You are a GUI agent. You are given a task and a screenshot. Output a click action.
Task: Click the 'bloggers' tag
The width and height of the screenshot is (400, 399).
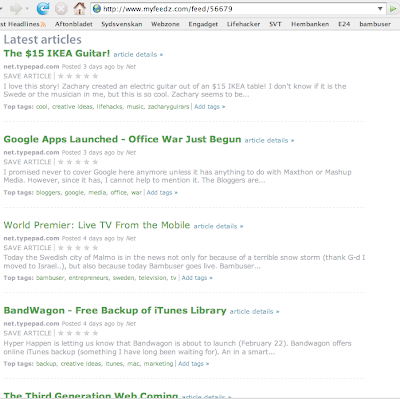point(48,192)
